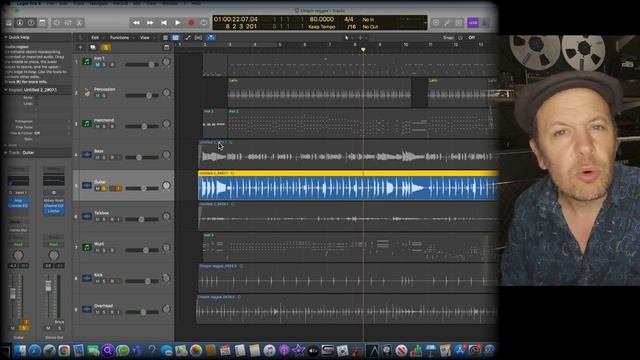Image resolution: width=640 pixels, height=360 pixels.
Task: Click the duplicate track button
Action: click(x=93, y=47)
